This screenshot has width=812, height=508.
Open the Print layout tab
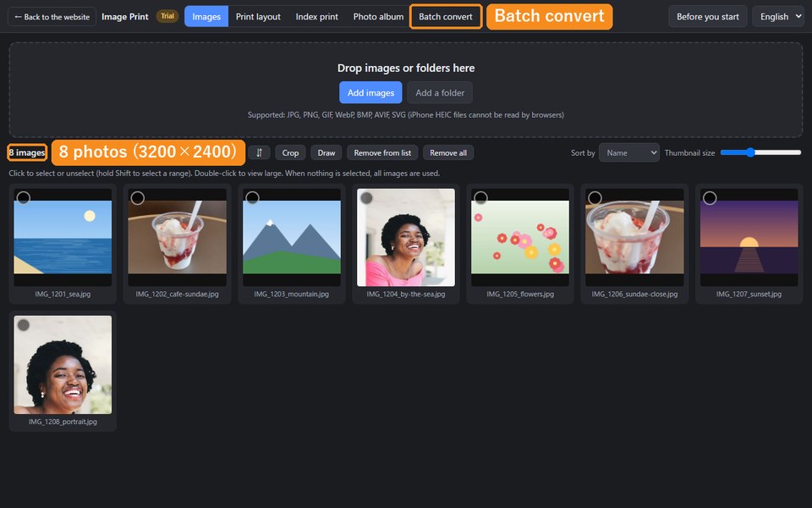click(258, 17)
